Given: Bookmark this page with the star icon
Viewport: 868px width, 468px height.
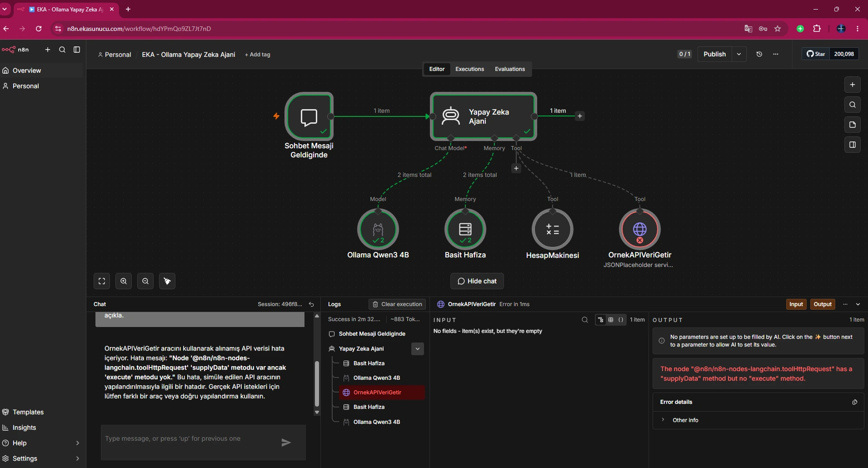Looking at the screenshot, I should [x=778, y=29].
